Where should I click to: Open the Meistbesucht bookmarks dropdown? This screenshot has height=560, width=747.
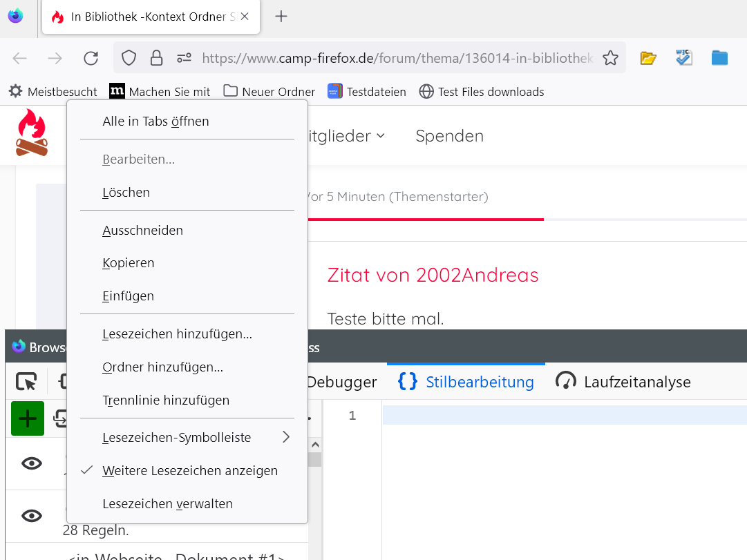click(x=53, y=92)
